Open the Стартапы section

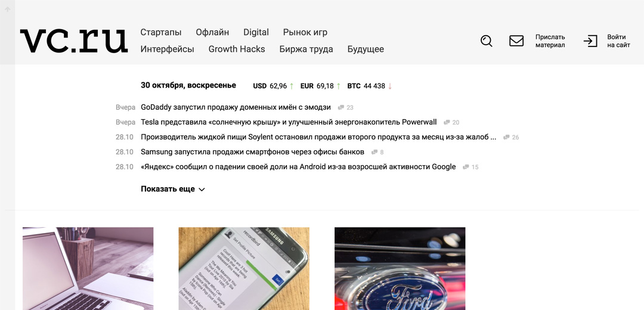click(160, 32)
